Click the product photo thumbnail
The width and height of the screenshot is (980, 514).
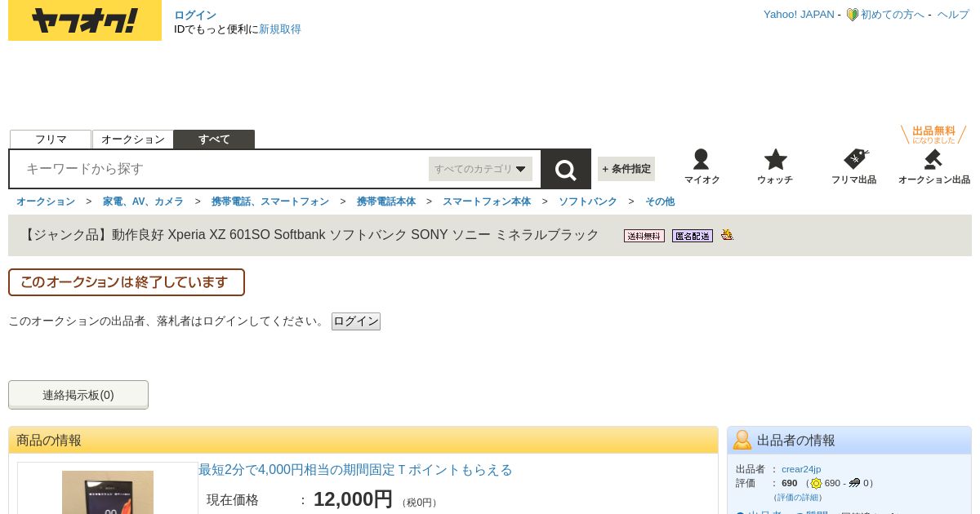pyautogui.click(x=108, y=492)
